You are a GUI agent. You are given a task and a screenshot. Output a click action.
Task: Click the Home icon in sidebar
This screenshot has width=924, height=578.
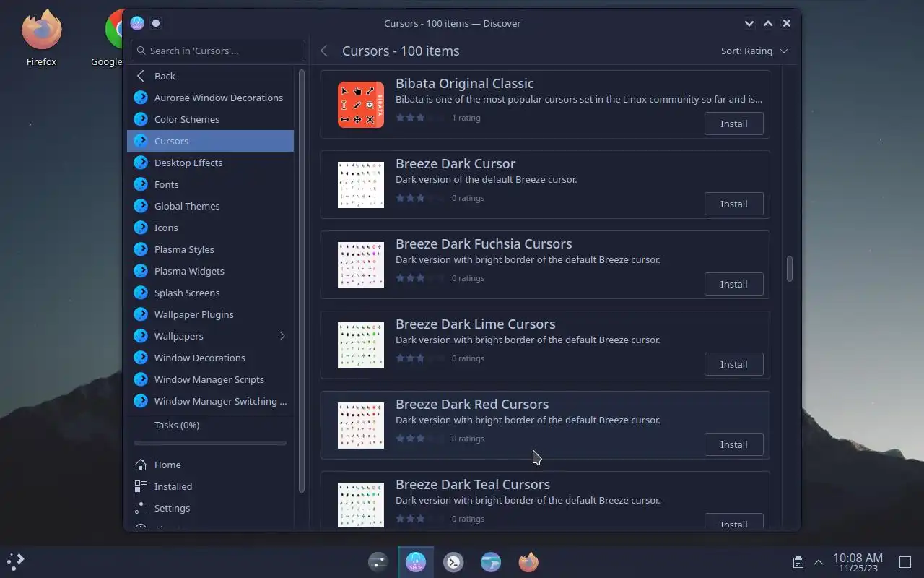(x=141, y=465)
